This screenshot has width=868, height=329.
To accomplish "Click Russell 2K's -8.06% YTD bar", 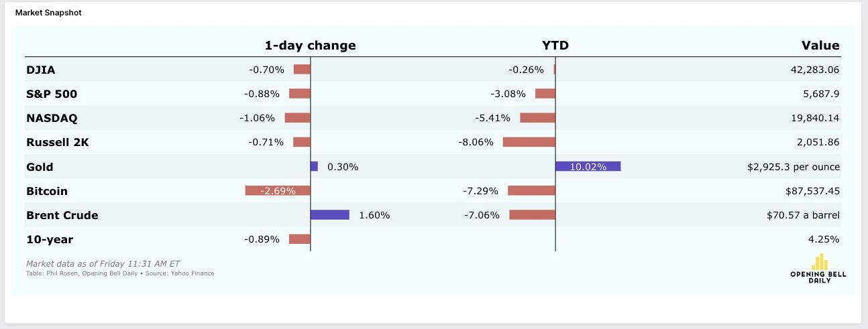I will (529, 142).
